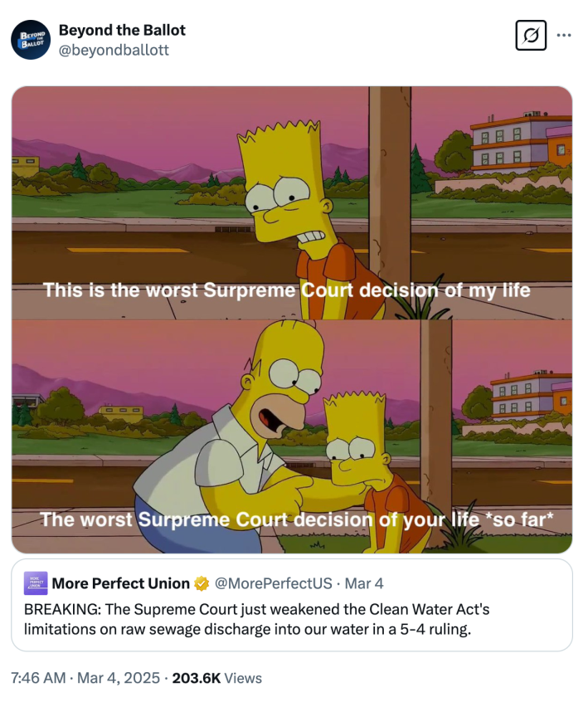Visit the @beyondballott handle link
Screen dimensions: 588x702
tap(114, 50)
